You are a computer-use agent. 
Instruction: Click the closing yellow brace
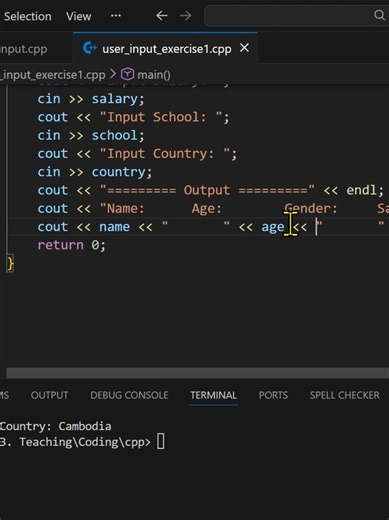click(10, 264)
